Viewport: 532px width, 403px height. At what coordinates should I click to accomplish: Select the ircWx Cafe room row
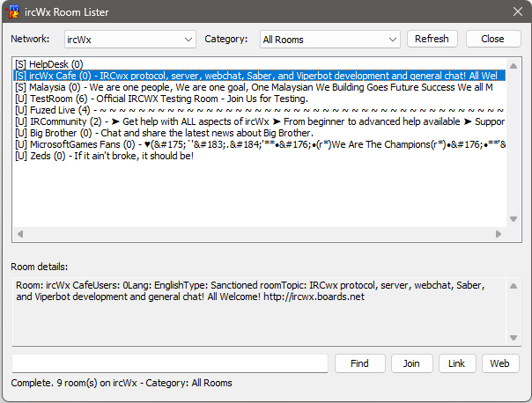260,76
